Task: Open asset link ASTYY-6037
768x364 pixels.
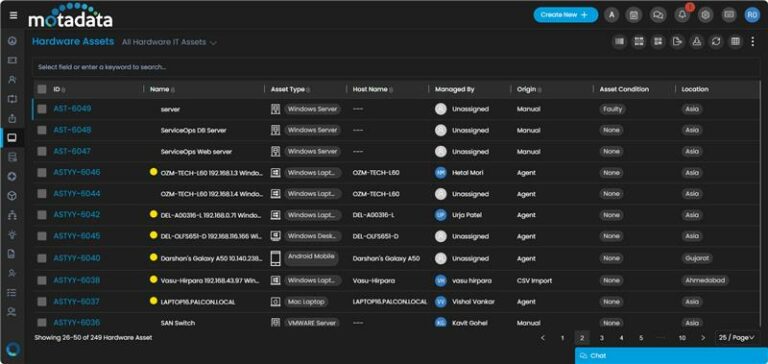Action: tap(76, 301)
